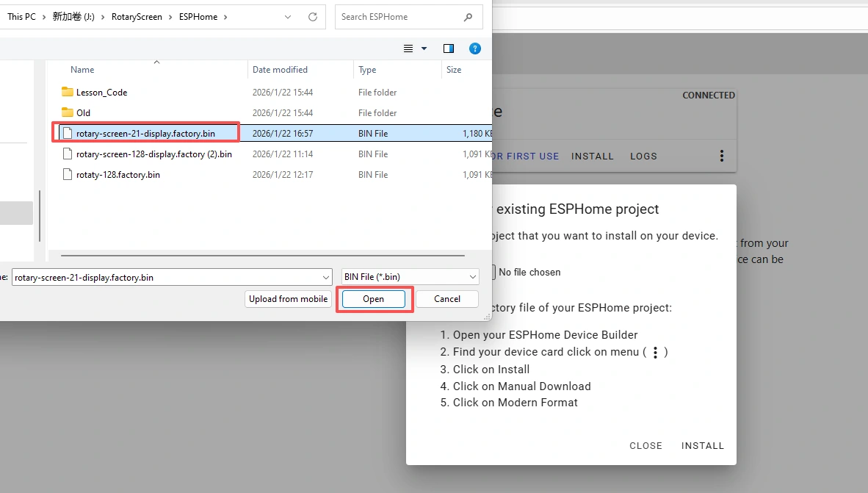The width and height of the screenshot is (868, 493).
Task: Expand the view options dropdown arrow
Action: click(424, 48)
